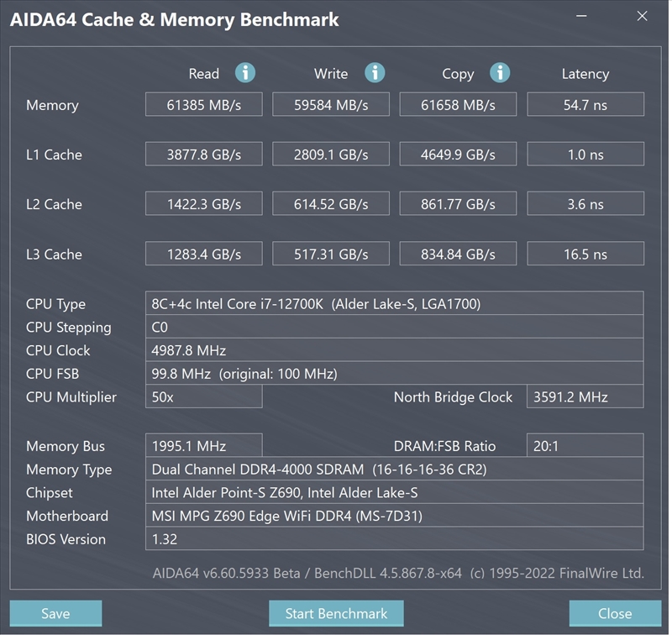Click the Write info icon

[x=375, y=73]
